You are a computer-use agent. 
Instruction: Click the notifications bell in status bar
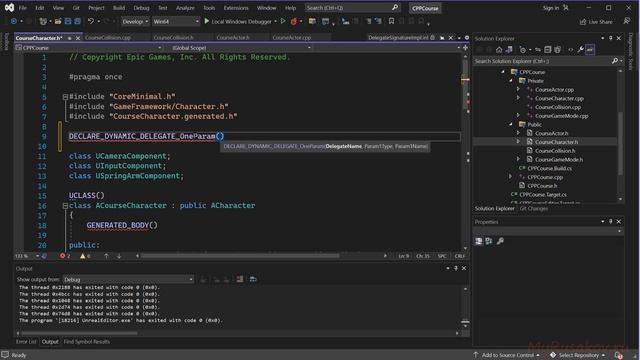click(619, 355)
